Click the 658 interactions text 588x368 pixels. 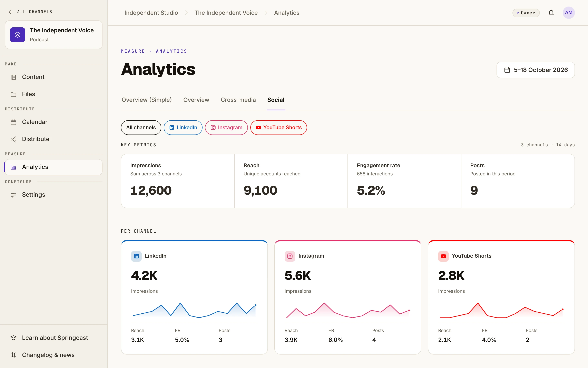click(x=375, y=174)
